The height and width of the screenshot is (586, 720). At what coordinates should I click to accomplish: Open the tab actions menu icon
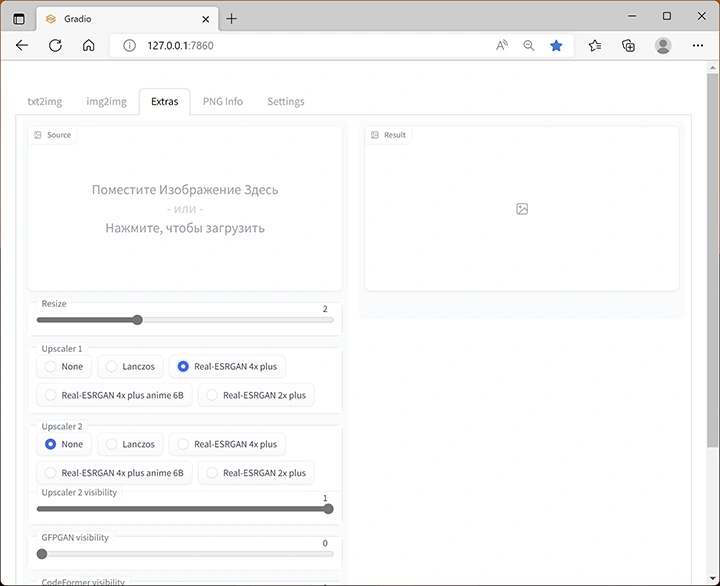point(19,19)
